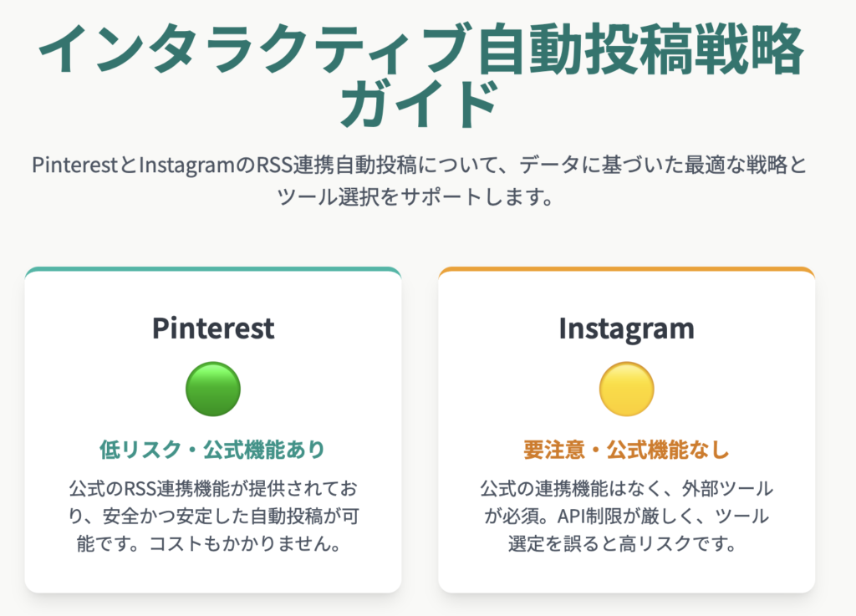Click the line が必須。API制限が厳しく、ツール
Viewport: 856px width, 616px height.
(627, 516)
